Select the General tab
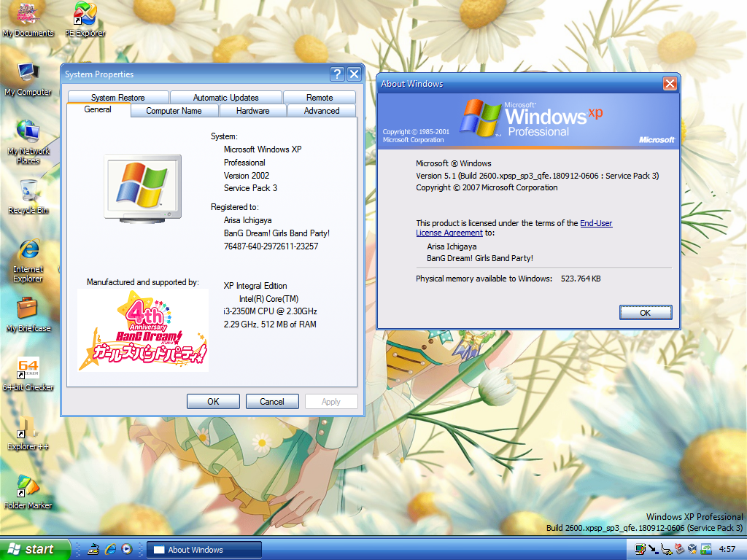 pos(98,109)
